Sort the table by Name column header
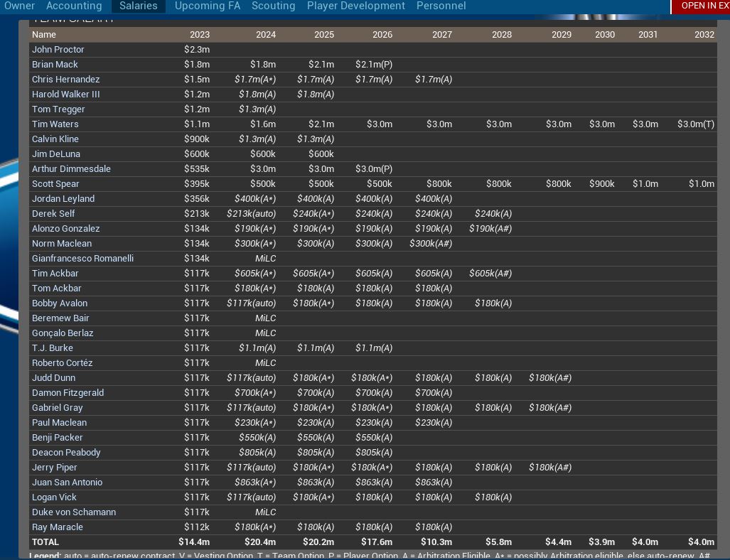 click(x=44, y=34)
